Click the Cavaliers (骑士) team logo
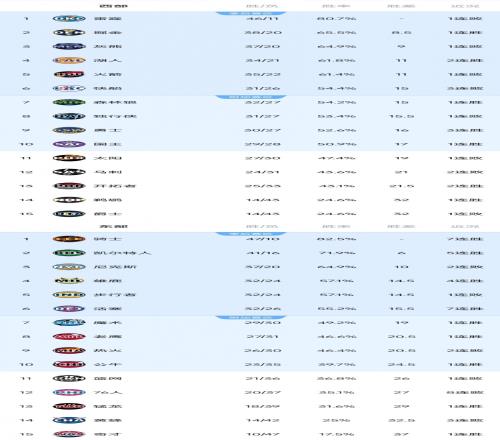The height and width of the screenshot is (440, 500). click(x=69, y=239)
